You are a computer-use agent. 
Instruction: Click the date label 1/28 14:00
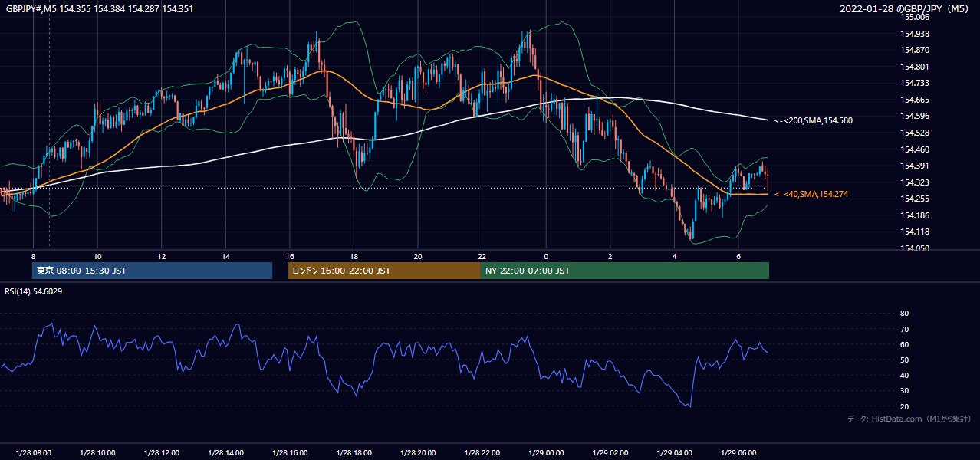coord(225,453)
